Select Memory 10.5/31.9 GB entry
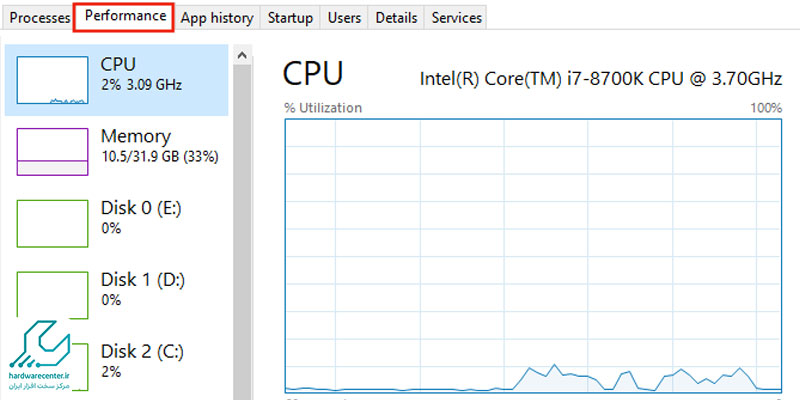The height and width of the screenshot is (400, 800). pyautogui.click(x=116, y=152)
